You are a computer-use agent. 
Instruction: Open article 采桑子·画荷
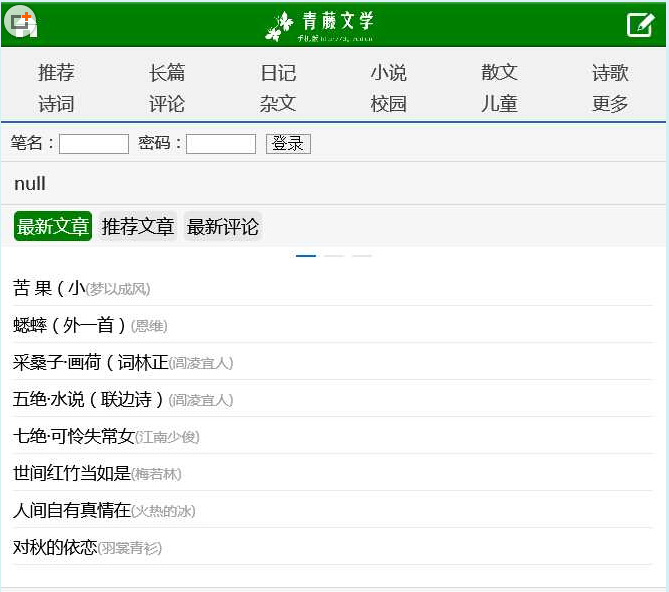point(90,363)
